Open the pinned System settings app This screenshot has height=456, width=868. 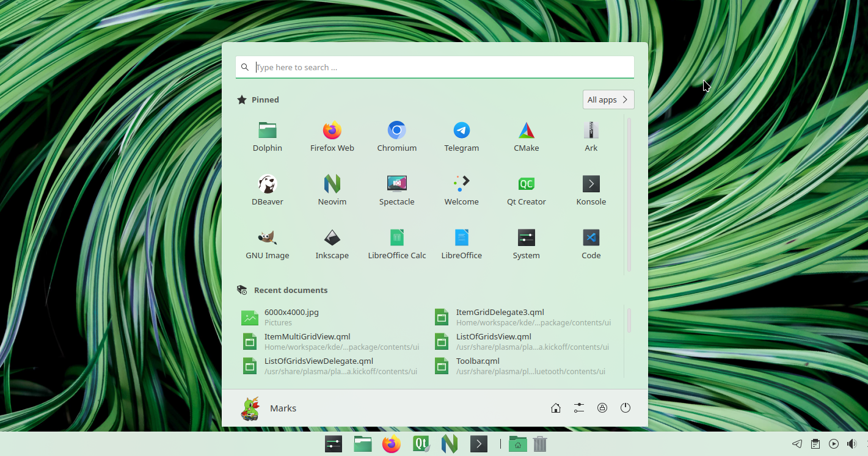point(527,244)
